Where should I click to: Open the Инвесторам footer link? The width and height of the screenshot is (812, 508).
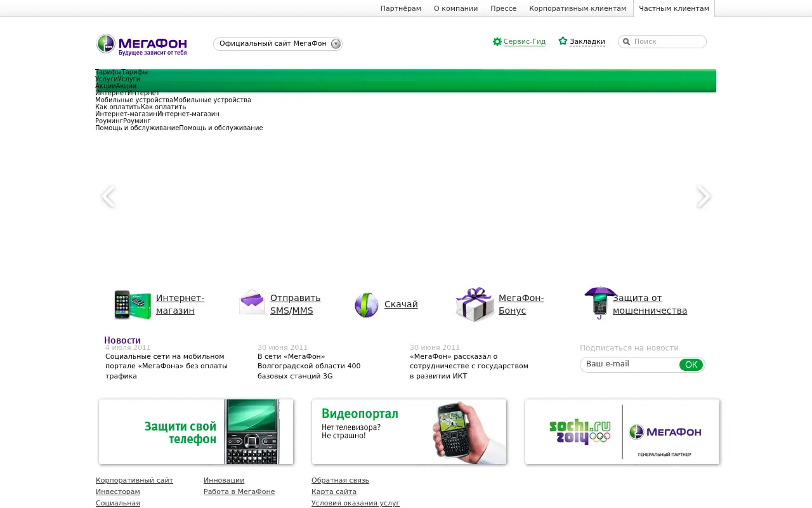coord(118,492)
